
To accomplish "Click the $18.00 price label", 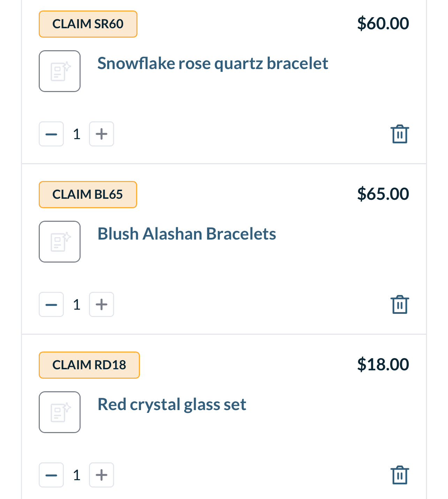I will coord(383,364).
